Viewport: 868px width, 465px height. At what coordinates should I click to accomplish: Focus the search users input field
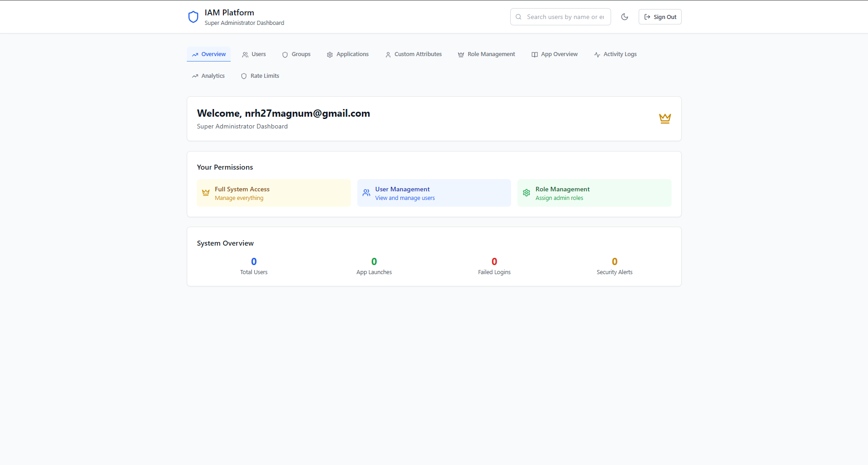pos(565,17)
